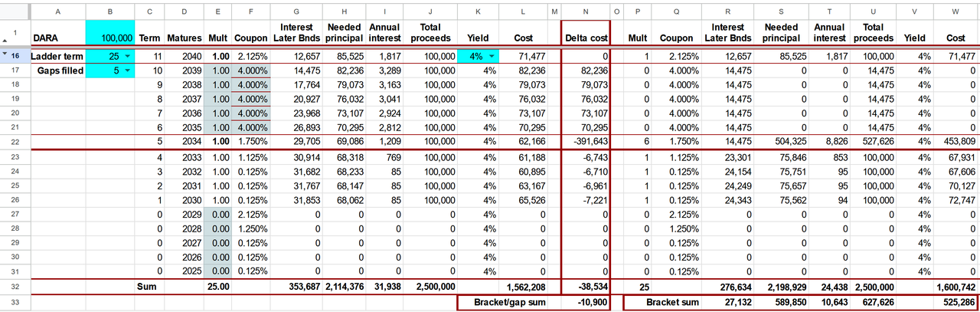Select row header 1

tap(15, 33)
